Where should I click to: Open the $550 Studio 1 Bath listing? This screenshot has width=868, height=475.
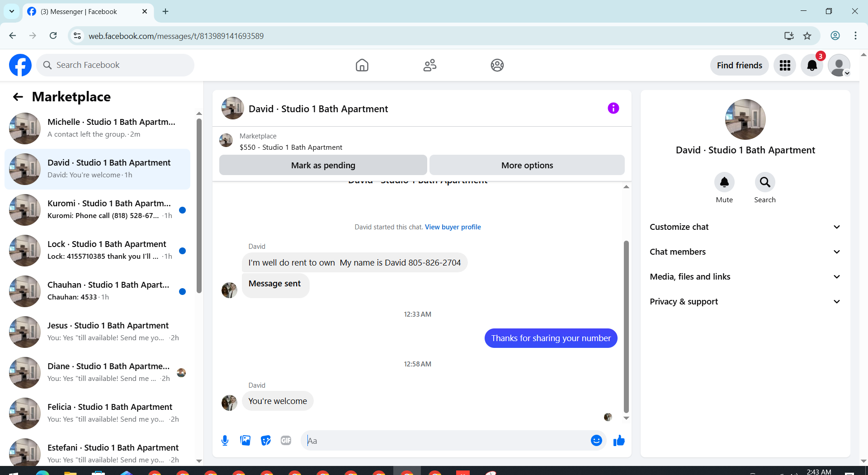tap(291, 147)
